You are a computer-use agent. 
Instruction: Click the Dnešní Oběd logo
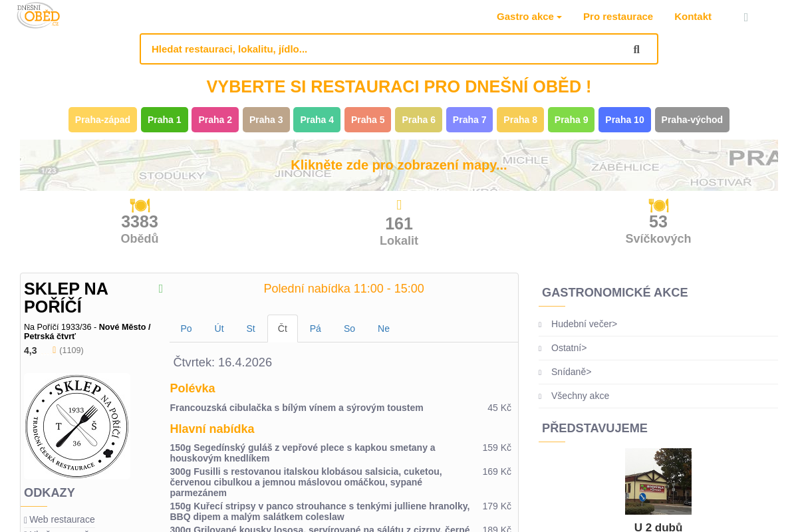tap(39, 15)
